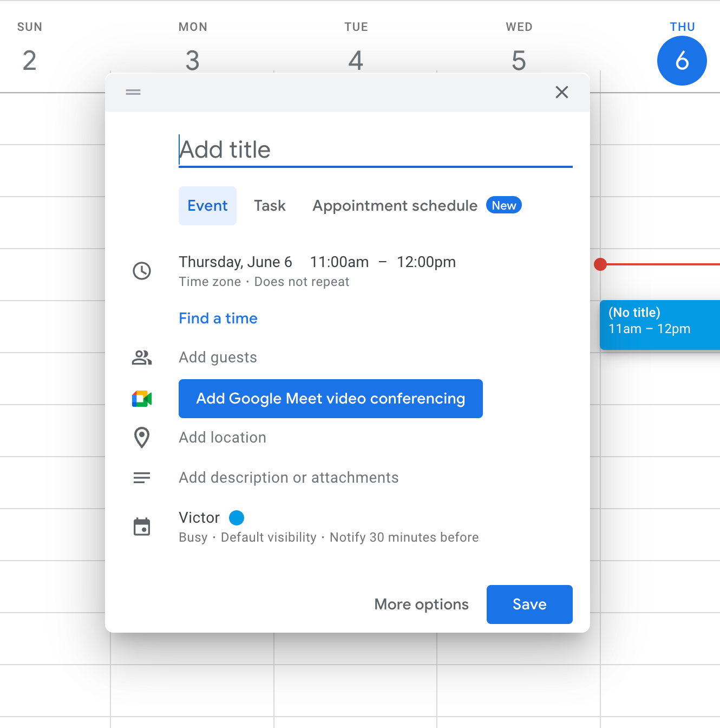Edit Notify 30 minutes before
Screen dimensions: 720x728
point(404,537)
